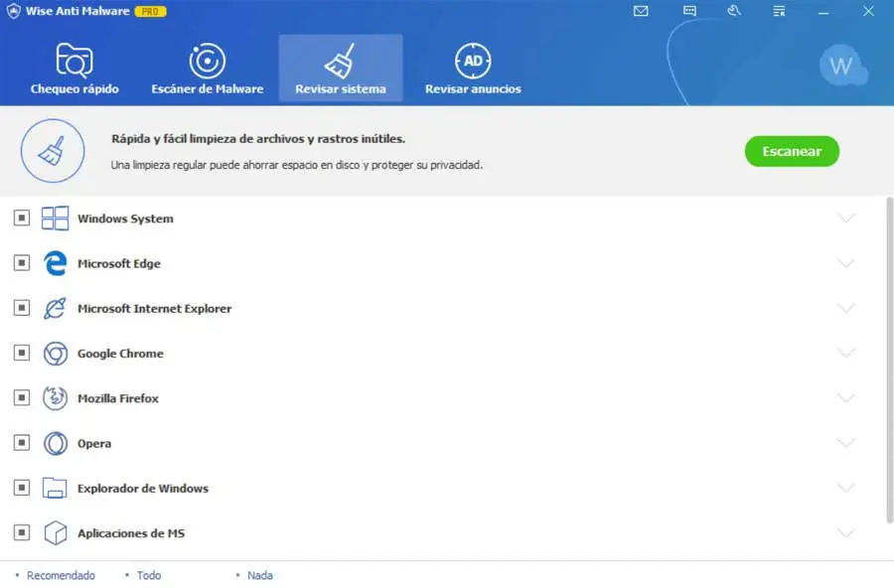
Task: Toggle the Google Chrome checkbox
Action: tap(22, 353)
